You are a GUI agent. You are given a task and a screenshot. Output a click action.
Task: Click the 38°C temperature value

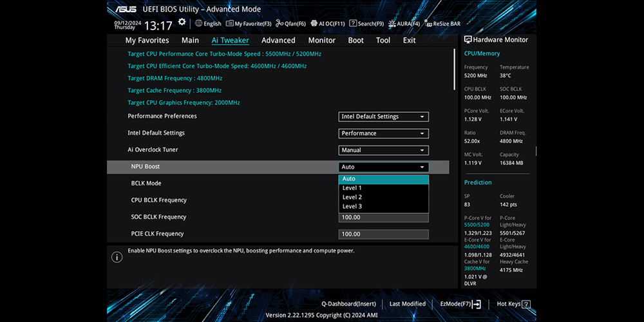pos(506,75)
